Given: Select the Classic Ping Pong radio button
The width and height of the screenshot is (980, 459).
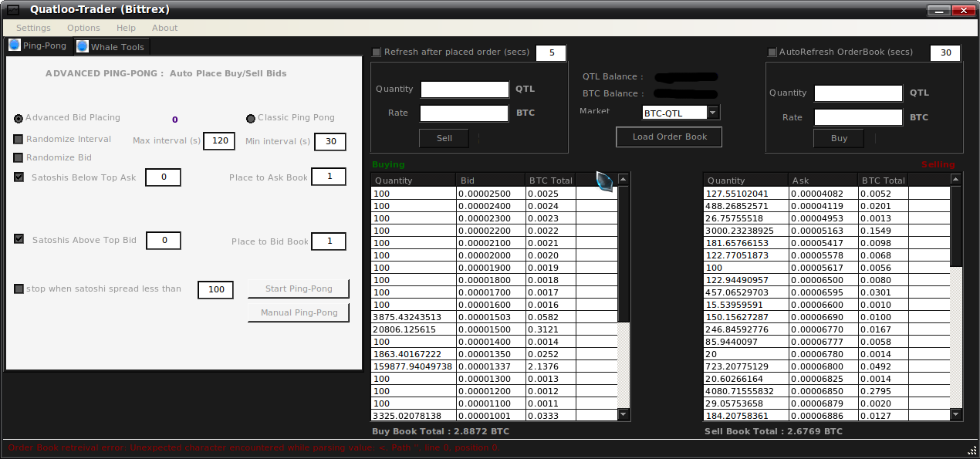Looking at the screenshot, I should pos(251,119).
